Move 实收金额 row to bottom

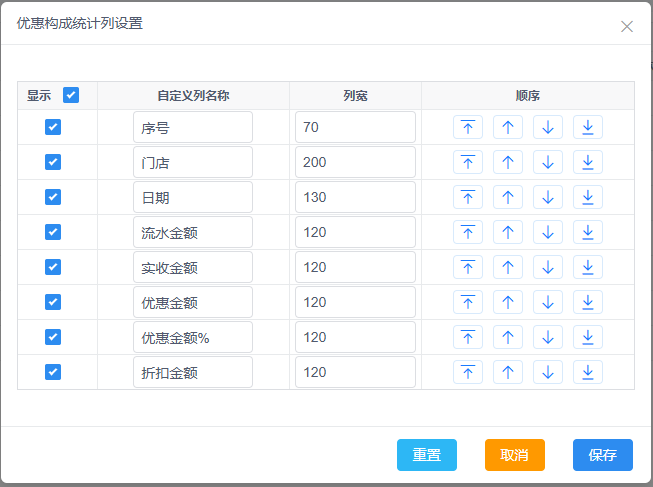[x=588, y=267]
